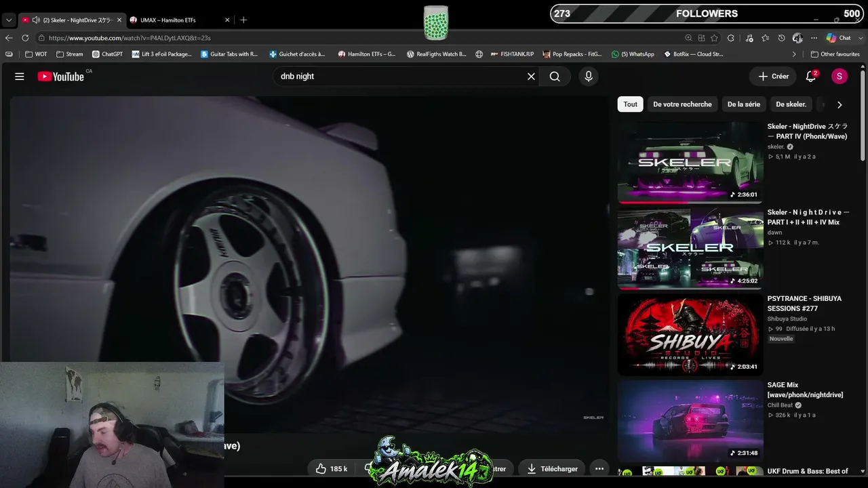
Task: Open the YouTube guide hamburger menu
Action: 20,77
